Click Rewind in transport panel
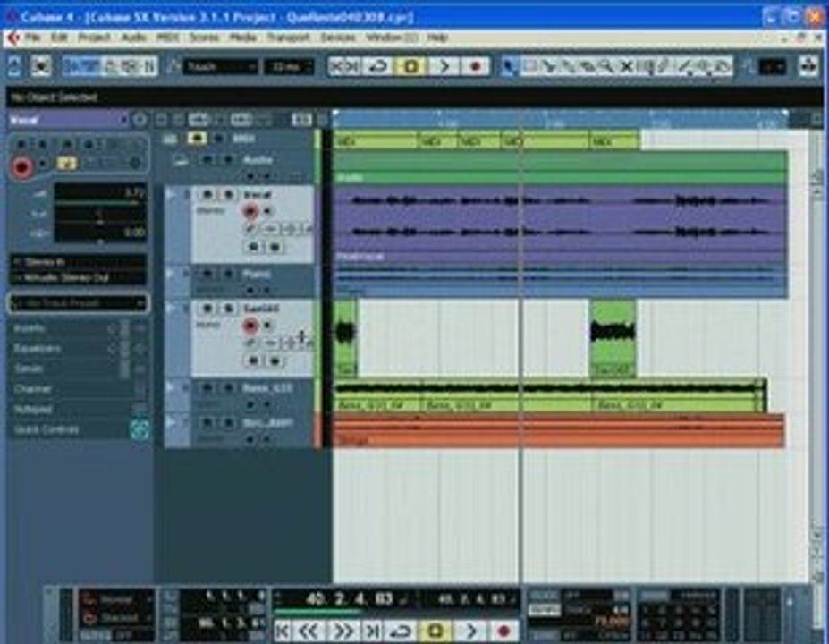This screenshot has width=829, height=644. pos(309,631)
